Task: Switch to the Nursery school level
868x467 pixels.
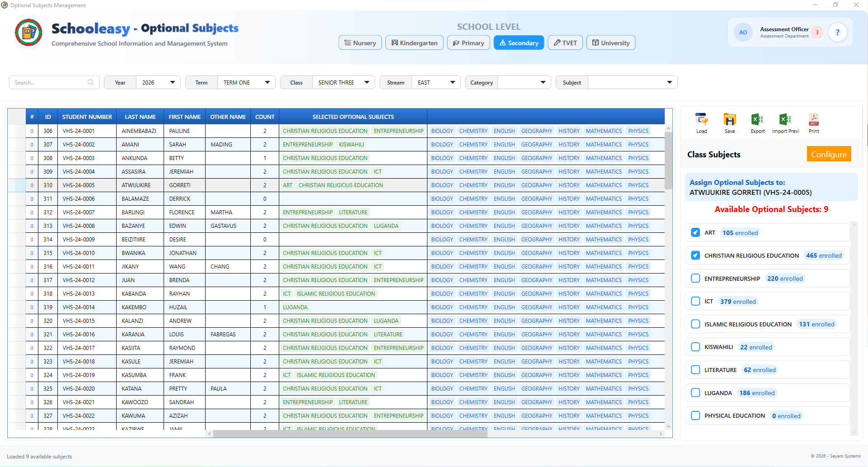Action: click(360, 43)
